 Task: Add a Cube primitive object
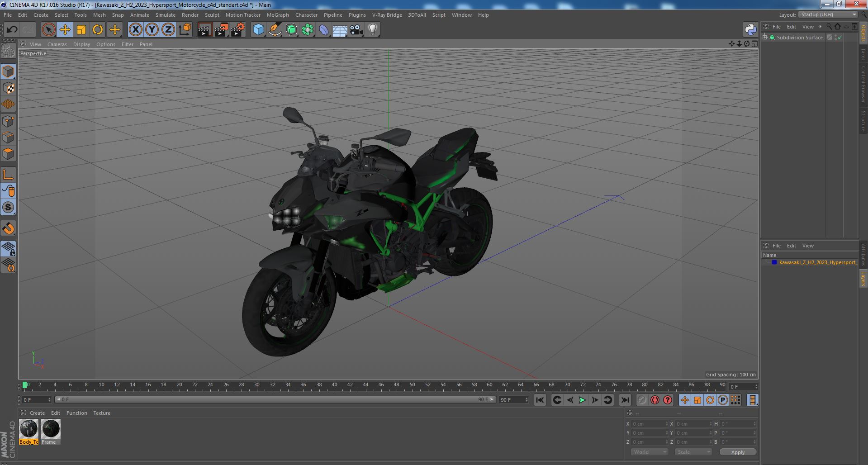tap(258, 30)
